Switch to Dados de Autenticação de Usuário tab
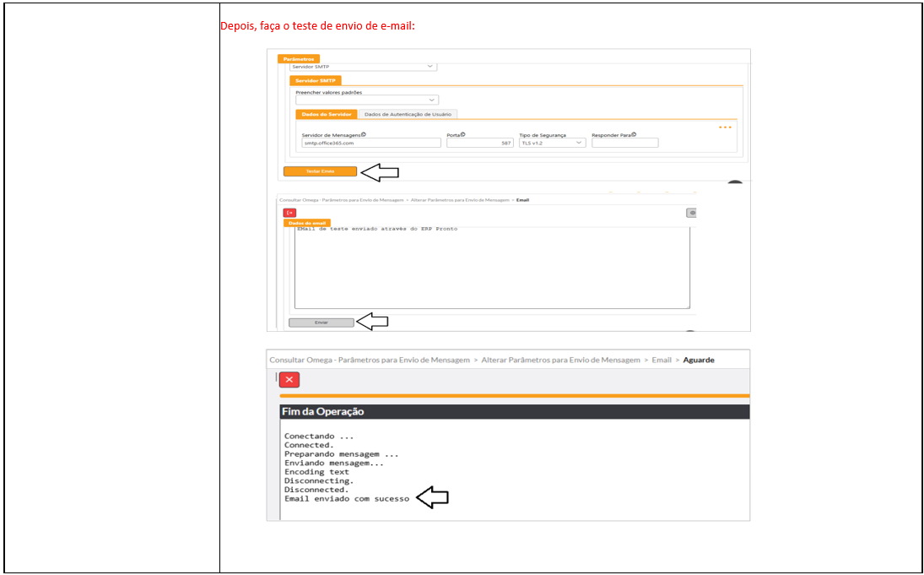The width and height of the screenshot is (924, 575). (408, 114)
